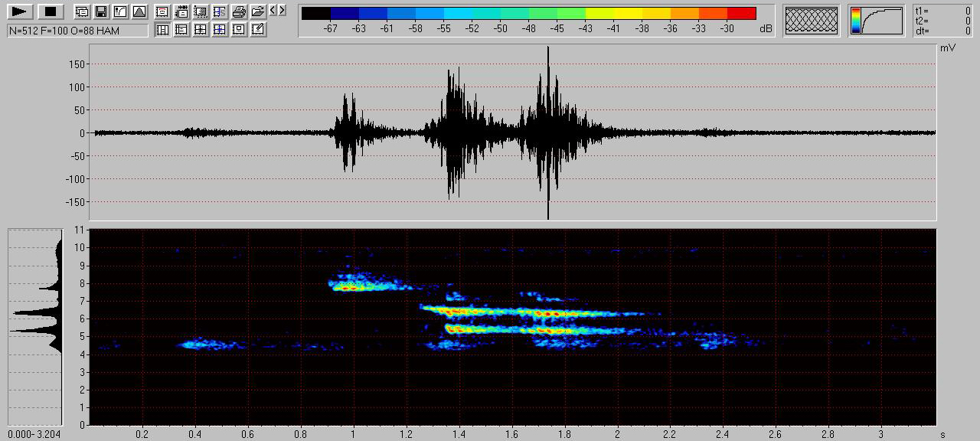
Task: Click the pencil edit icon
Action: tap(258, 30)
